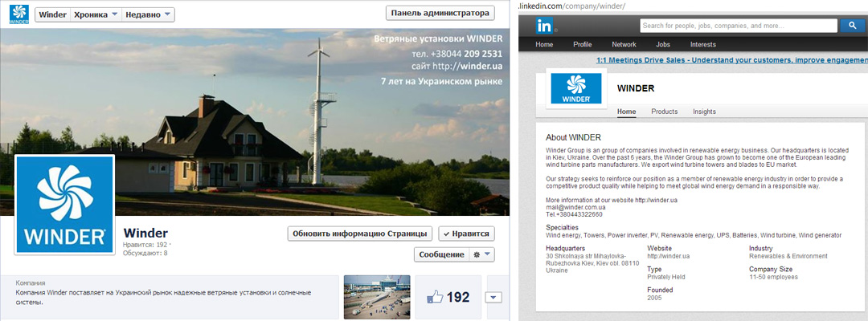Open the photos thumbnail on Facebook page
The width and height of the screenshot is (868, 321).
(x=377, y=297)
